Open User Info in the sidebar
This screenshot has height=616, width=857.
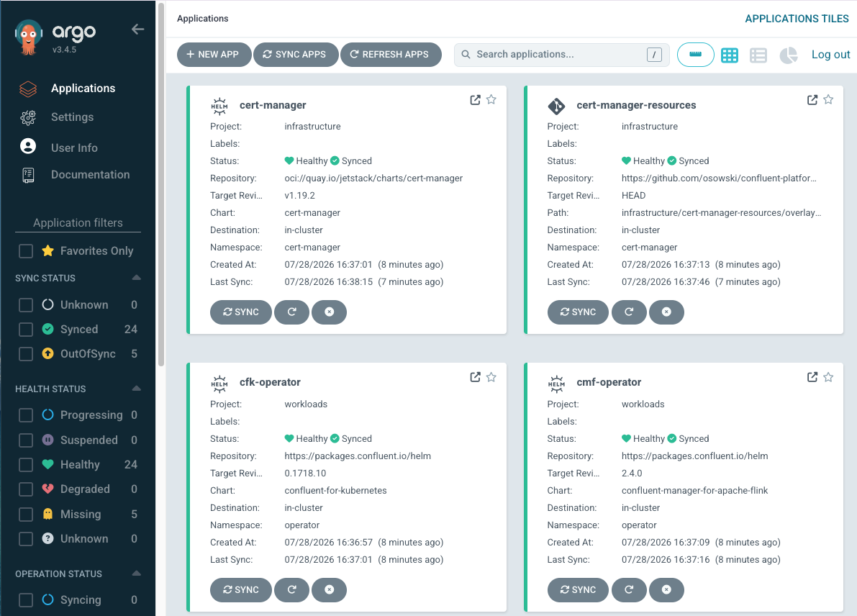pyautogui.click(x=74, y=148)
